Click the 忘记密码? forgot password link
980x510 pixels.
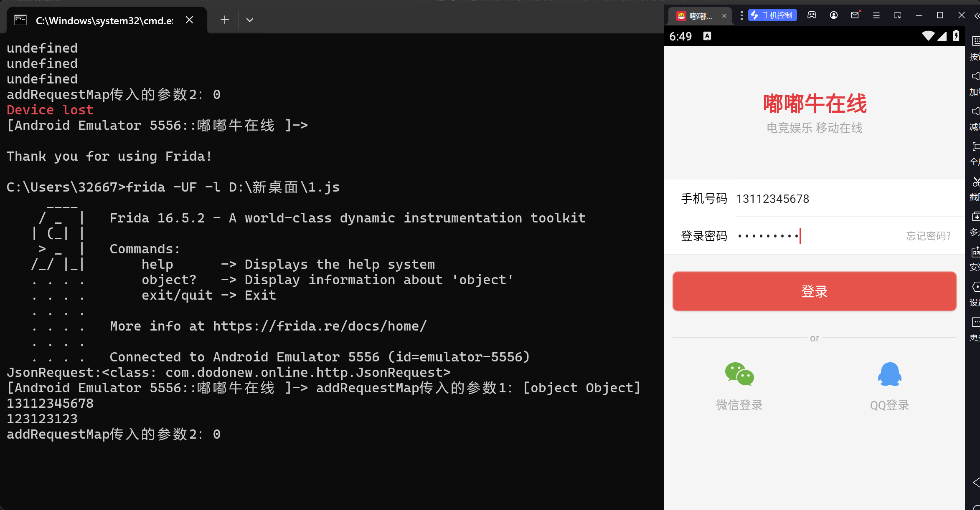[928, 236]
